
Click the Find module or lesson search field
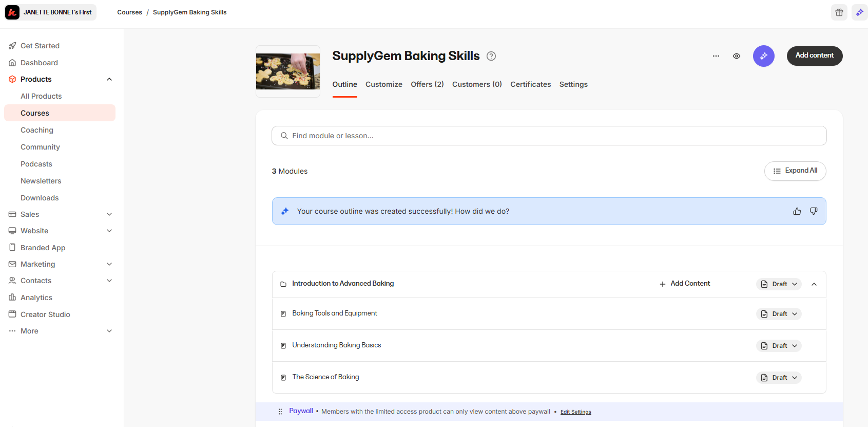[549, 136]
